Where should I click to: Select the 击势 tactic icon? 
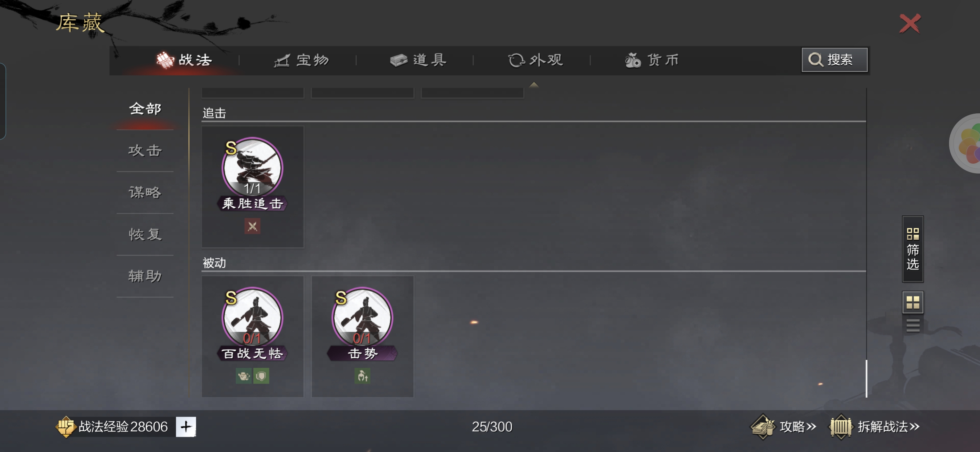(x=362, y=317)
